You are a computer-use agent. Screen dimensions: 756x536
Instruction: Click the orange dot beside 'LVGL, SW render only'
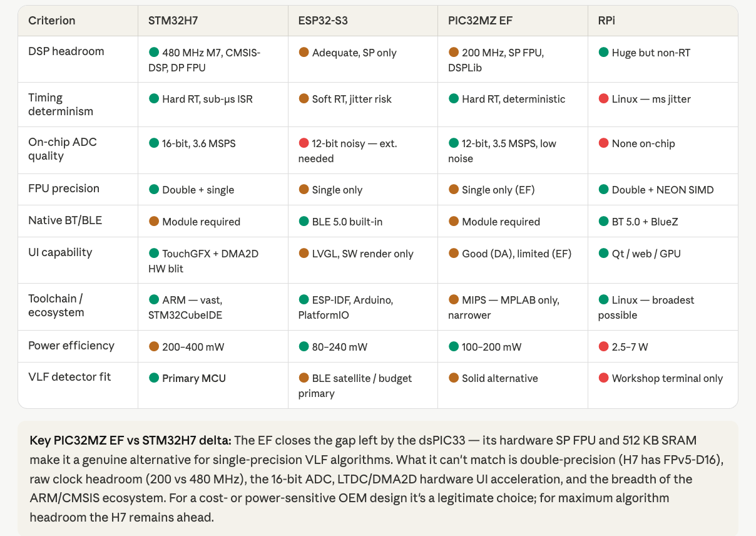(304, 254)
